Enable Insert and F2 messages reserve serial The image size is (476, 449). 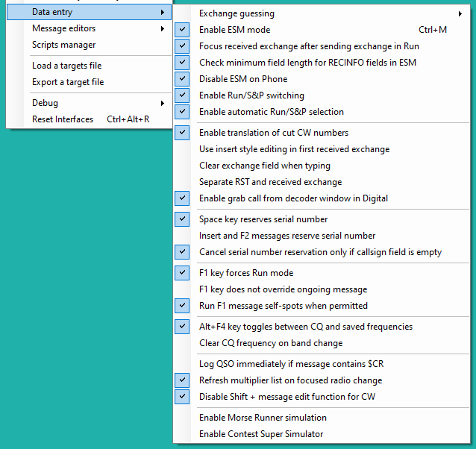coord(322,236)
